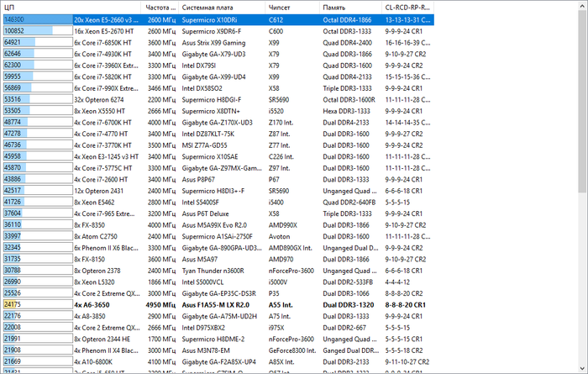Screen dimensions: 588x374
Task: Select the 4x Core i7-3770K HT row
Action: 218,145
